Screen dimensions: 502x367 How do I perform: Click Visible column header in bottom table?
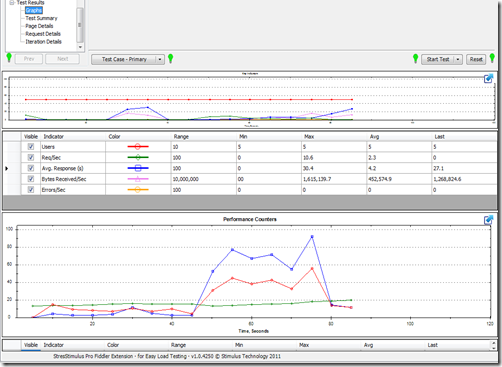click(31, 345)
